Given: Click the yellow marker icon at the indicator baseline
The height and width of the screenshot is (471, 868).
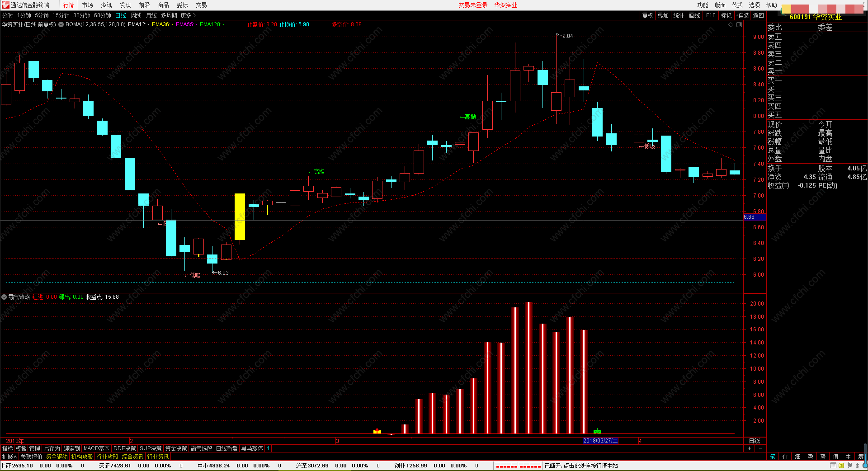Looking at the screenshot, I should pos(377,431).
